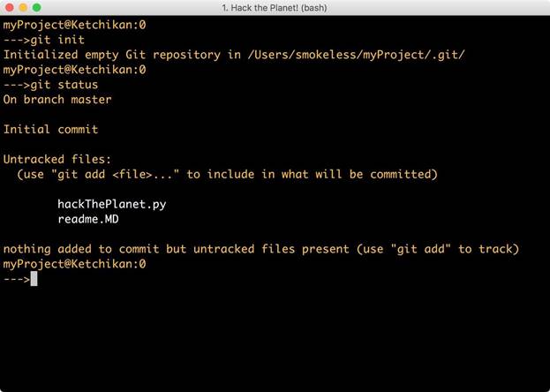Minimize the terminal with the yellow button

coord(24,7)
